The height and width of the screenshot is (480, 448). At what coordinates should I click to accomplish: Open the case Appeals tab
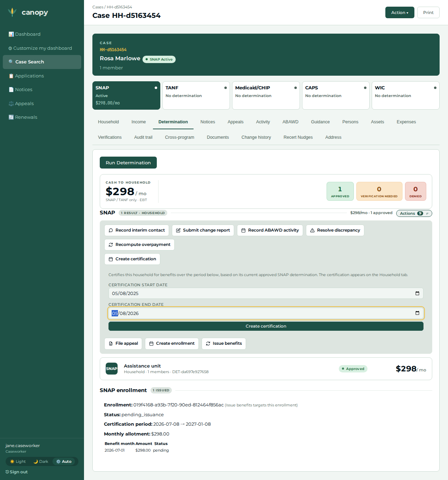[236, 122]
